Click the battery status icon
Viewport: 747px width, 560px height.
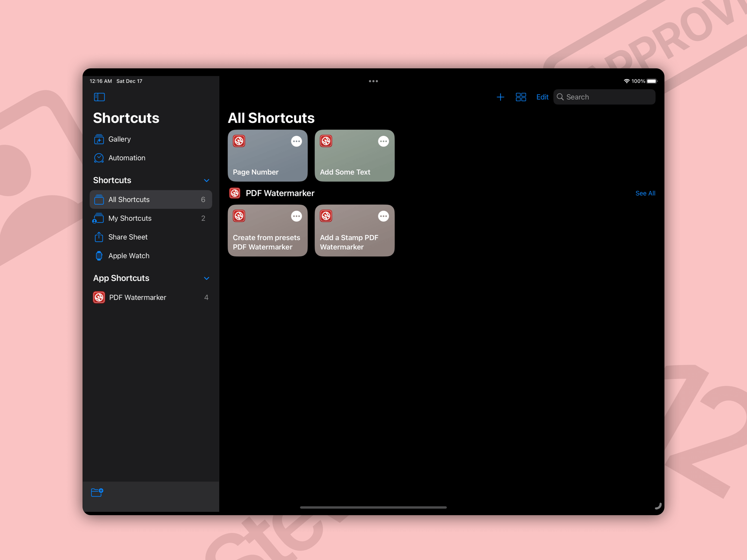(652, 81)
